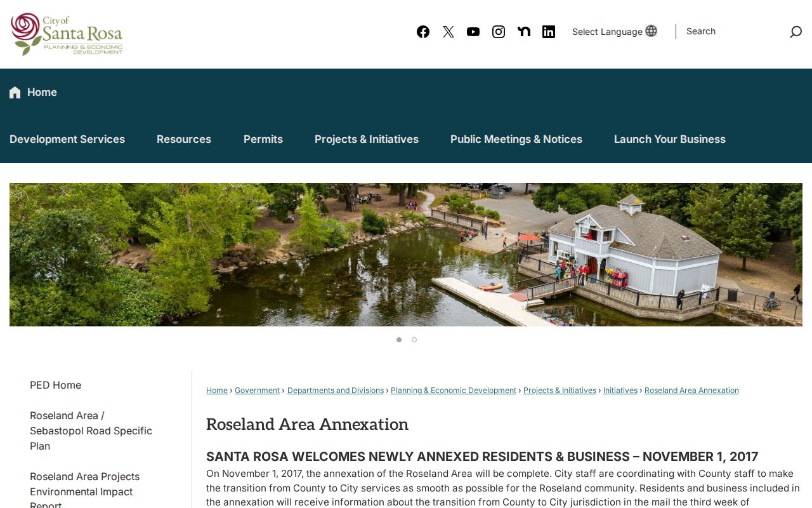This screenshot has height=508, width=812.
Task: Click the search magnifier icon
Action: (x=796, y=32)
